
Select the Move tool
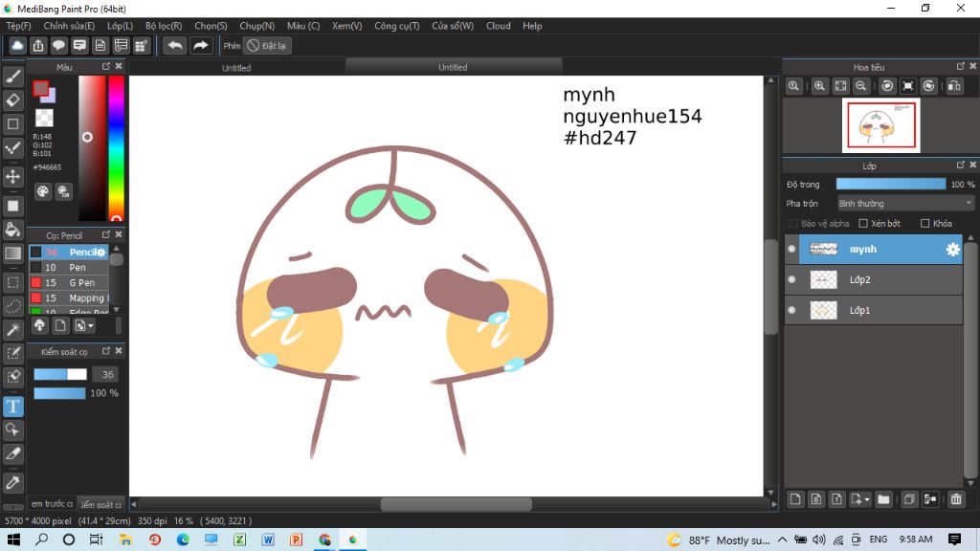[x=13, y=177]
